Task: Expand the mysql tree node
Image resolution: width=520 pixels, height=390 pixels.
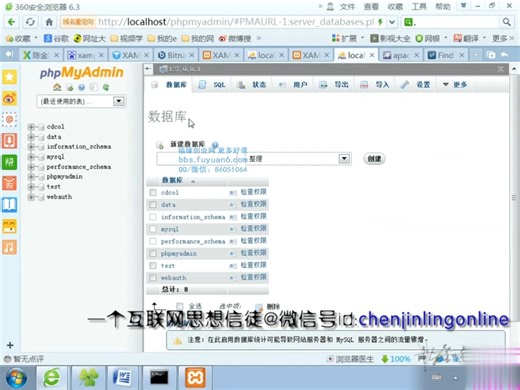Action: tap(31, 157)
